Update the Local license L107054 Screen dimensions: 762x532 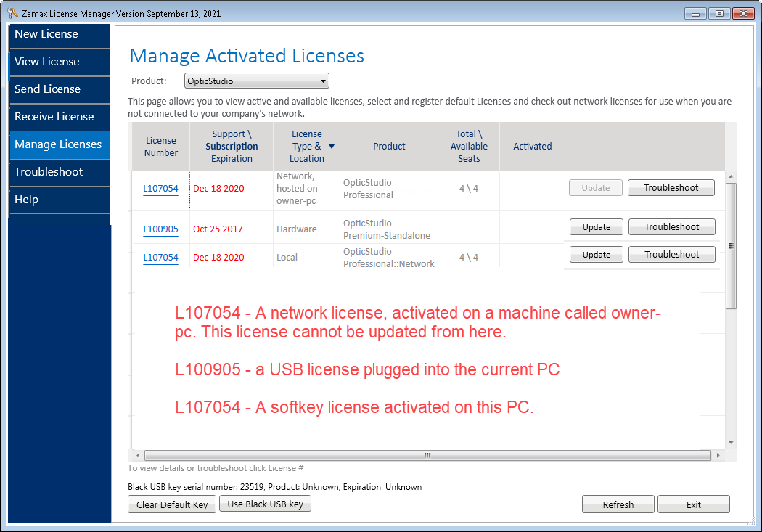[x=597, y=255]
